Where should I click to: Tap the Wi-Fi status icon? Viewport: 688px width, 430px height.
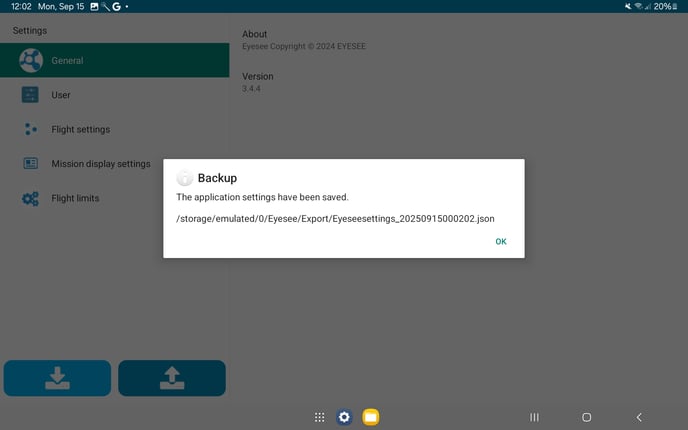637,6
